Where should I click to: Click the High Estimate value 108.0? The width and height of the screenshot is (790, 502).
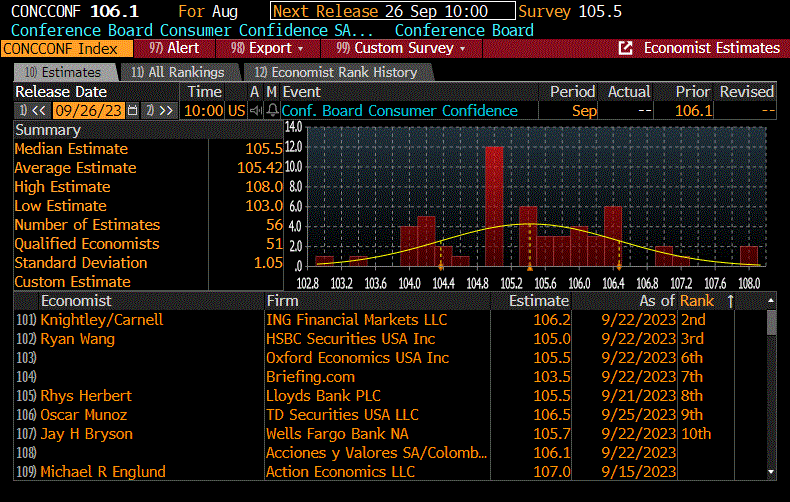click(x=264, y=187)
